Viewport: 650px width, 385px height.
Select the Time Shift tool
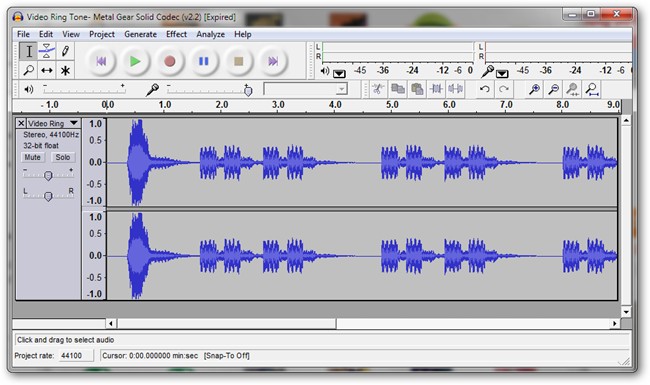pos(47,70)
